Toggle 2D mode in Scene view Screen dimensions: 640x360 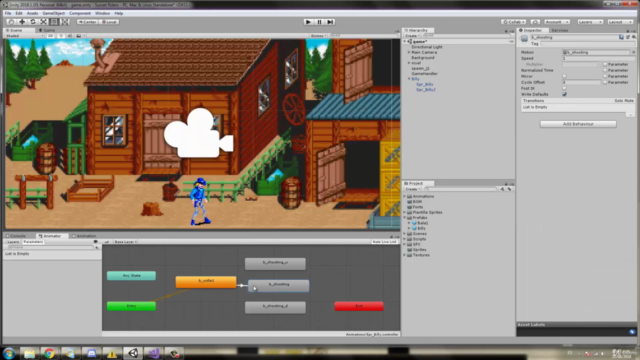(x=51, y=36)
